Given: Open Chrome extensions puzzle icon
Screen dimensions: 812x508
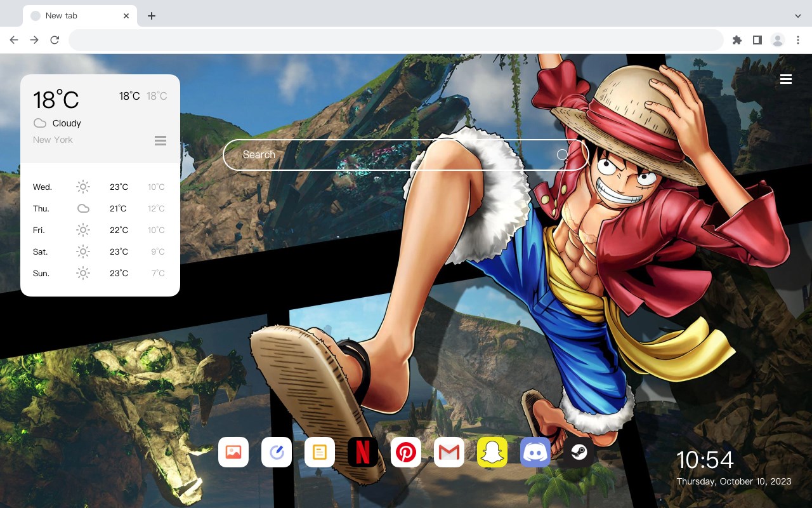Looking at the screenshot, I should point(737,40).
